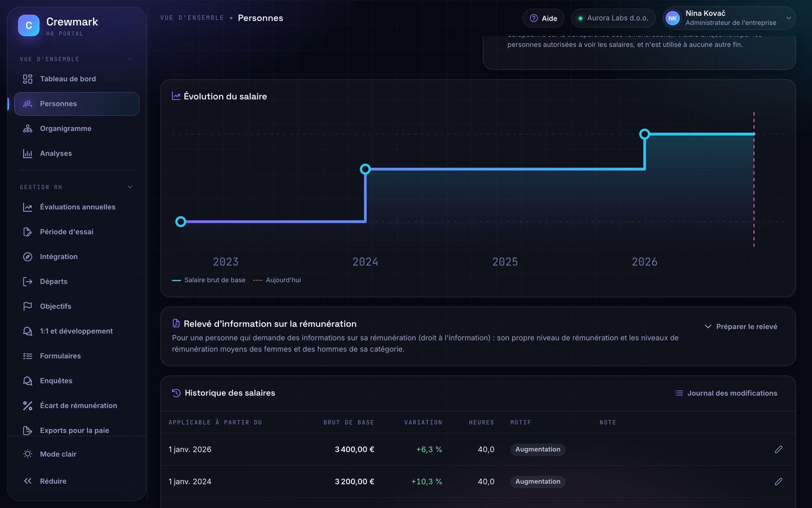Click the 2023 salary point on chart
Viewport: 812px width, 508px height.
coord(181,221)
